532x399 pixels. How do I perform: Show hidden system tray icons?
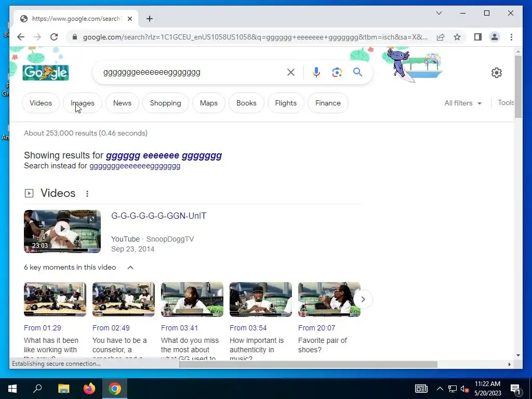[440, 389]
